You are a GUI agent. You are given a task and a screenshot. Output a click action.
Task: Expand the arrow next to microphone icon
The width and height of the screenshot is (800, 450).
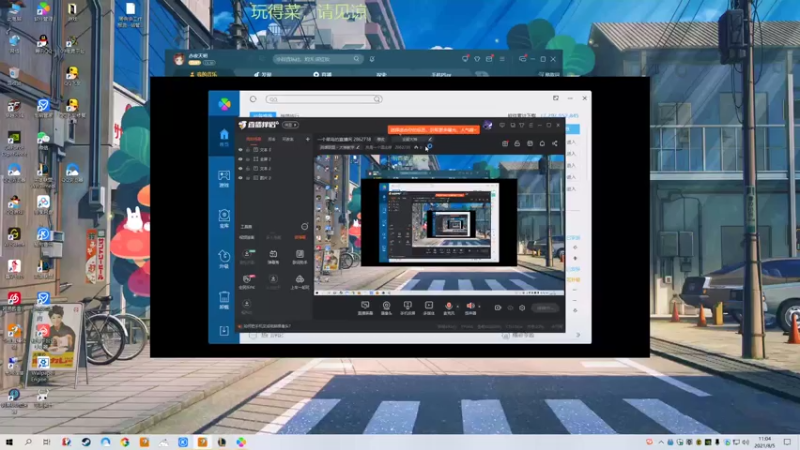click(457, 307)
